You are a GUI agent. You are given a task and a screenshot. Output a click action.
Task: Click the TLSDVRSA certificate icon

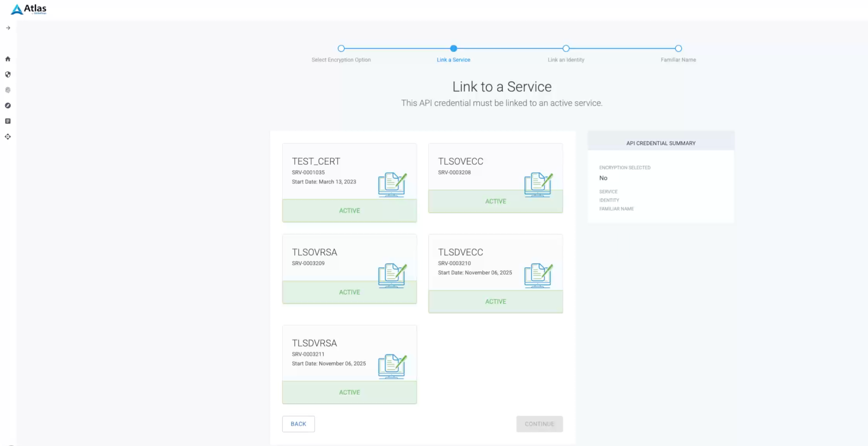click(x=392, y=367)
